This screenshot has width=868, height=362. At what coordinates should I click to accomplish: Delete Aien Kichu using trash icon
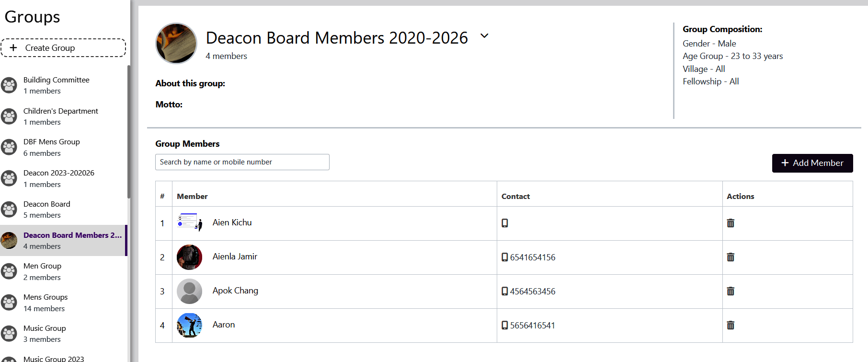tap(731, 223)
